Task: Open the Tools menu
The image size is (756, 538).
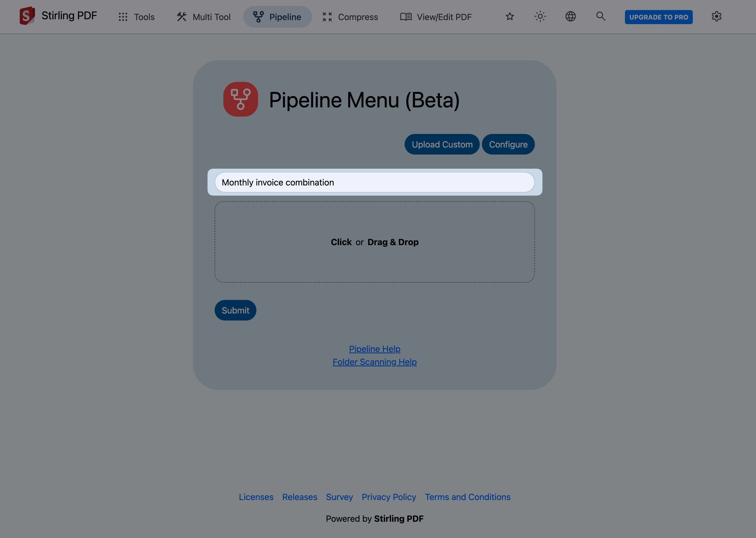Action: 144,17
